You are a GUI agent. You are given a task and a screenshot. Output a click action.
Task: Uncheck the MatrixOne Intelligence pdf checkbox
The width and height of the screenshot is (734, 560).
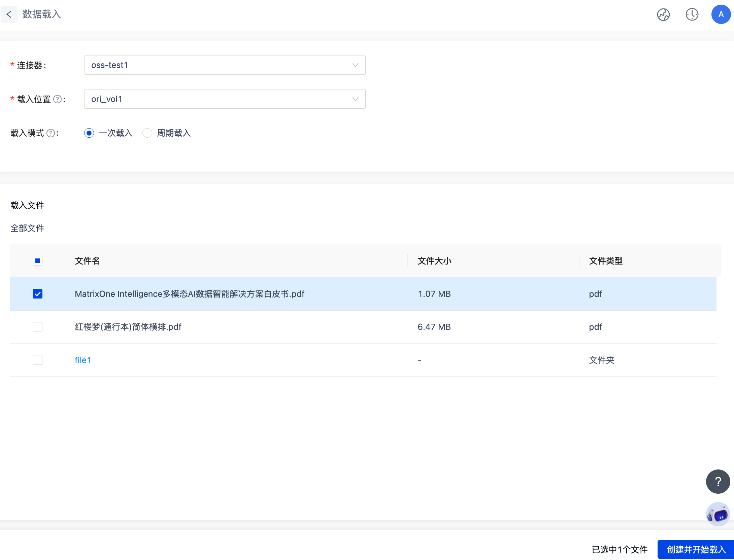[37, 294]
